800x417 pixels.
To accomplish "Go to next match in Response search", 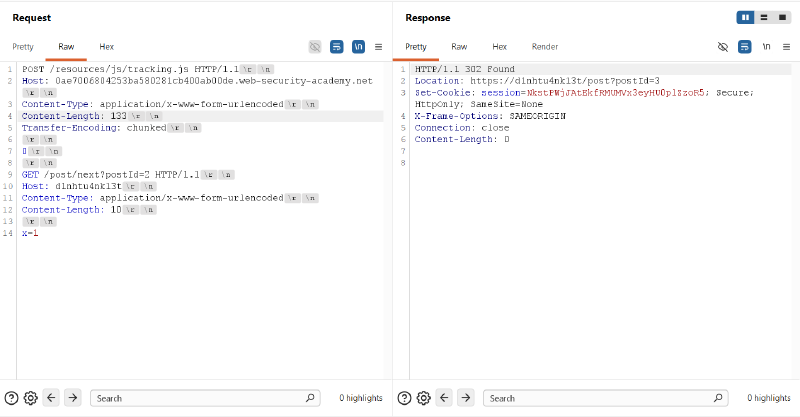I will [466, 398].
